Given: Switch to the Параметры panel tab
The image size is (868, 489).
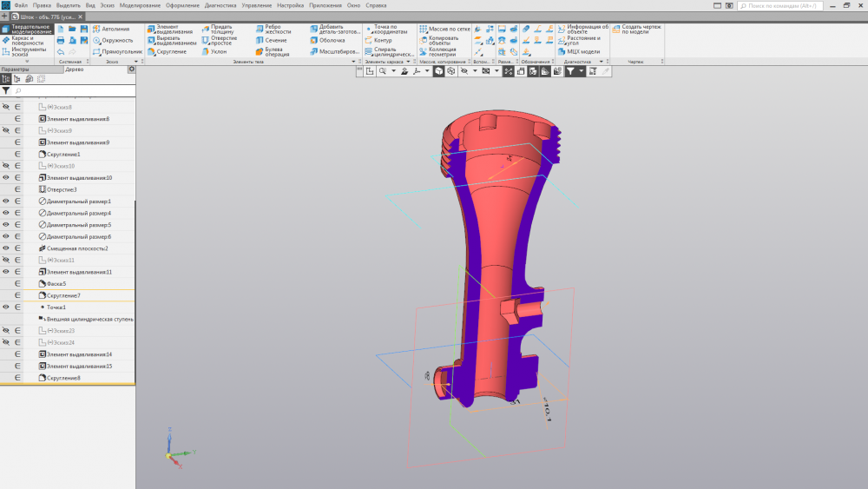Looking at the screenshot, I should pyautogui.click(x=16, y=69).
